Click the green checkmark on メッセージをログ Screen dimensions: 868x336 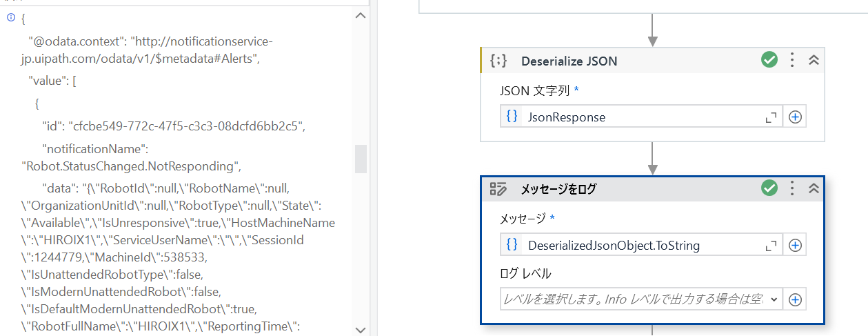[769, 188]
